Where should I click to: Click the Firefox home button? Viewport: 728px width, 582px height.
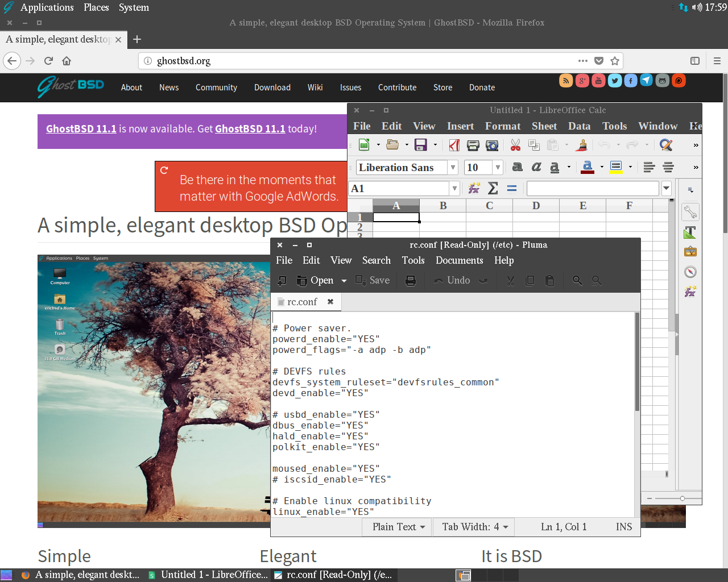click(x=67, y=61)
